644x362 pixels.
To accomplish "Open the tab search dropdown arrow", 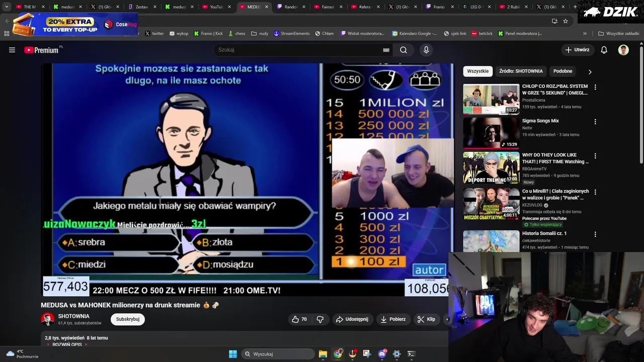I will (7, 7).
